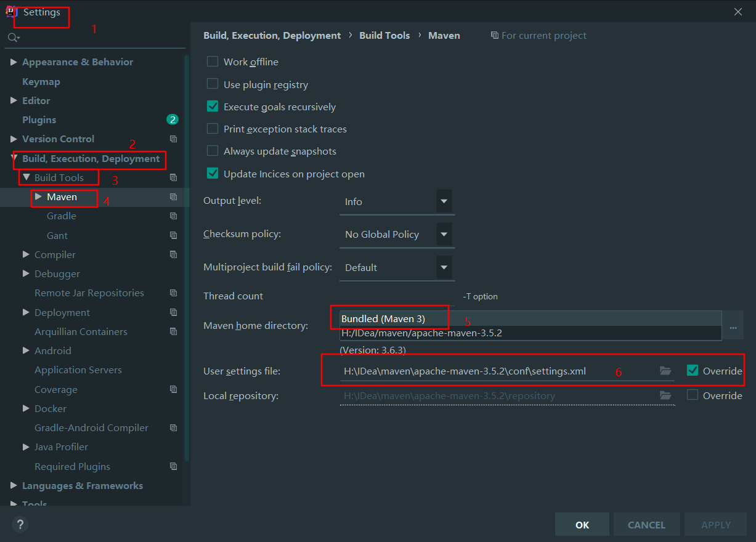Screen dimensions: 756x542
Task: Open the help question mark button
Action: pos(20,524)
